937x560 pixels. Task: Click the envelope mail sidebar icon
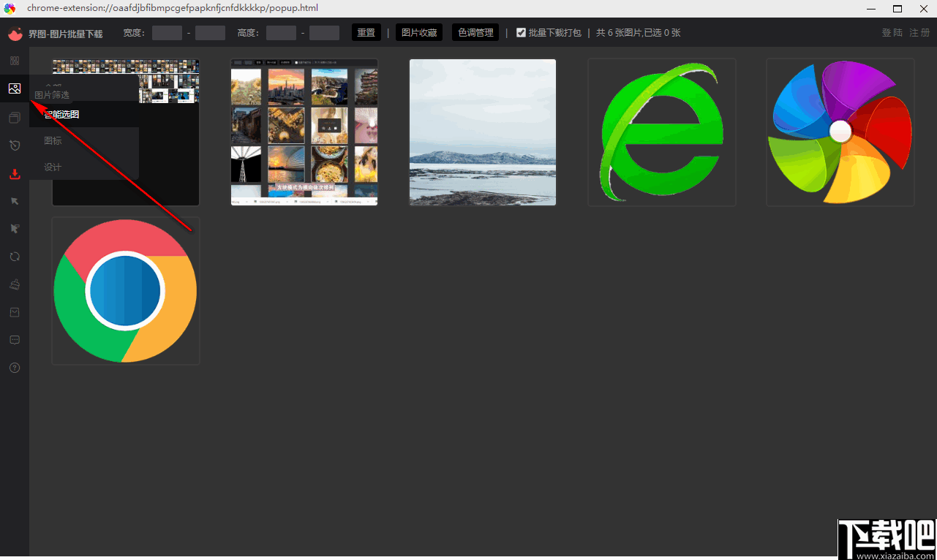(x=15, y=312)
